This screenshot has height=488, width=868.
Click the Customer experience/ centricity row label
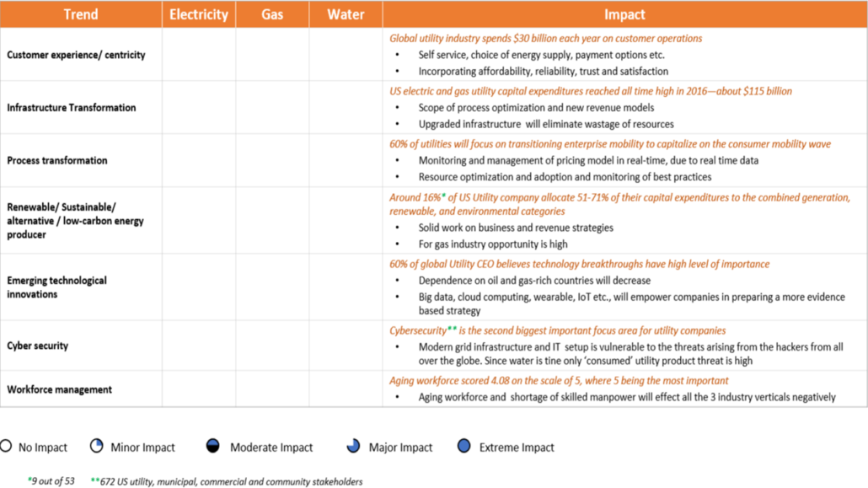[76, 55]
